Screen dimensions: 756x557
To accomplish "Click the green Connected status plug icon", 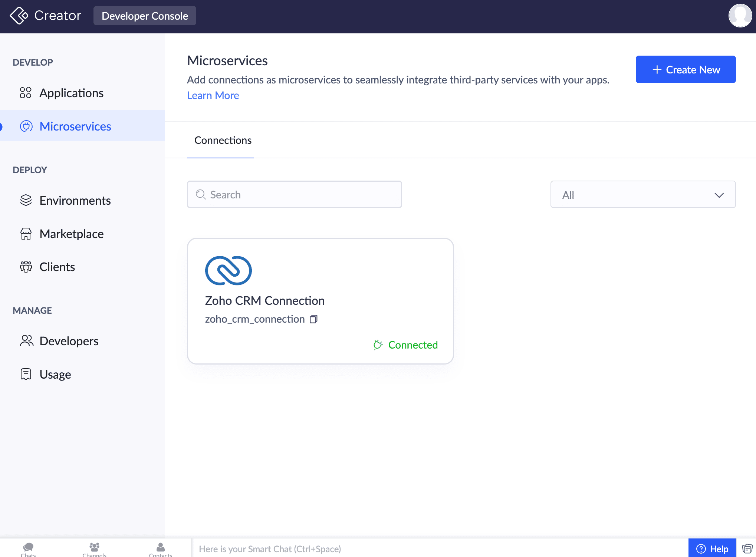I will click(378, 345).
